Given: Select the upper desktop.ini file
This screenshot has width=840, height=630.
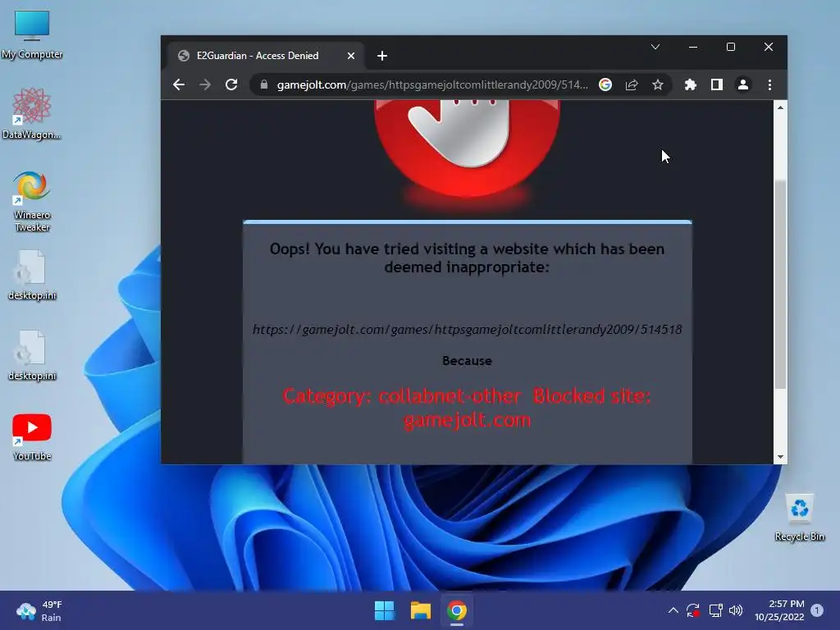Looking at the screenshot, I should (x=32, y=276).
